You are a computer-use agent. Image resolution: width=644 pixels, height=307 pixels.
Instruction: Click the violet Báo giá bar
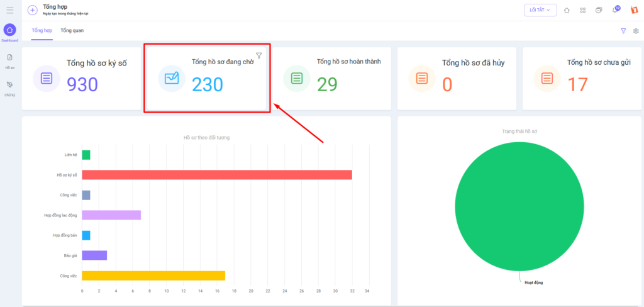[94, 255]
